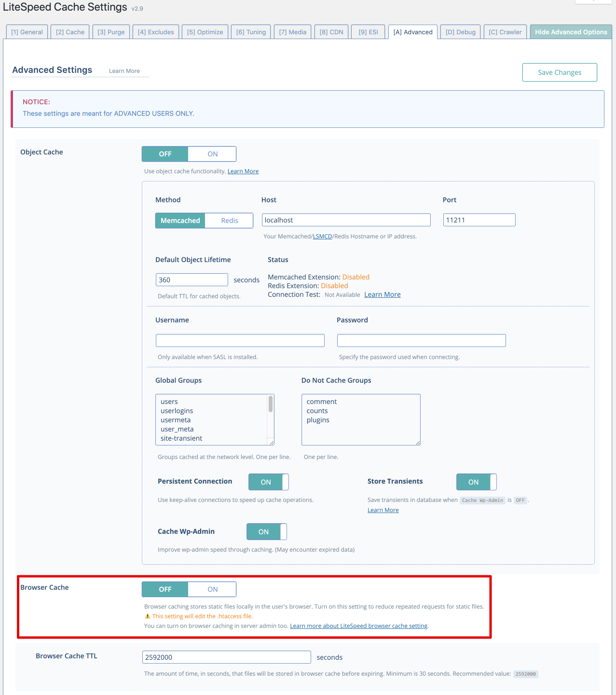Set Browser Cache to OFF
This screenshot has width=616, height=695.
click(165, 589)
